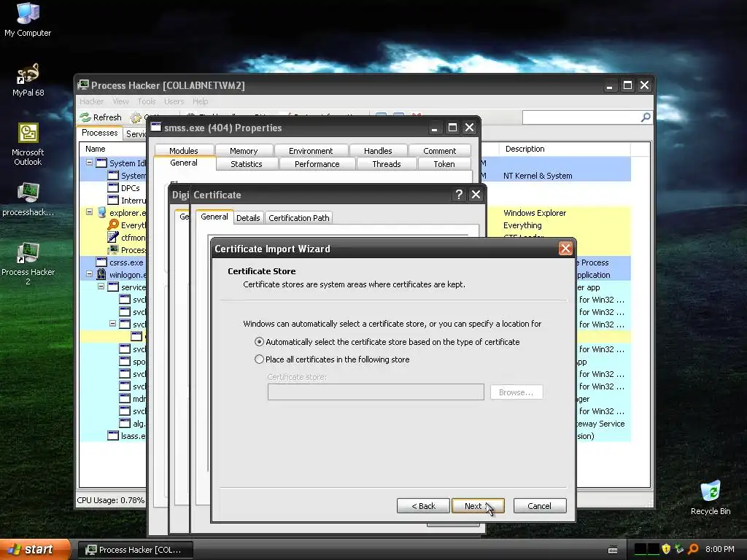Click the lsass.exe process icon
Screen dimensions: 747x560
pos(113,435)
